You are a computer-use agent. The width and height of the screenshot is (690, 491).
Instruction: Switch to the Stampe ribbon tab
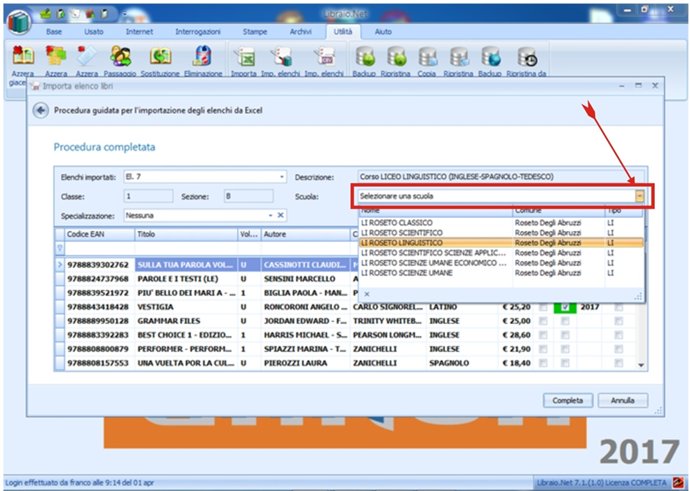tap(255, 32)
